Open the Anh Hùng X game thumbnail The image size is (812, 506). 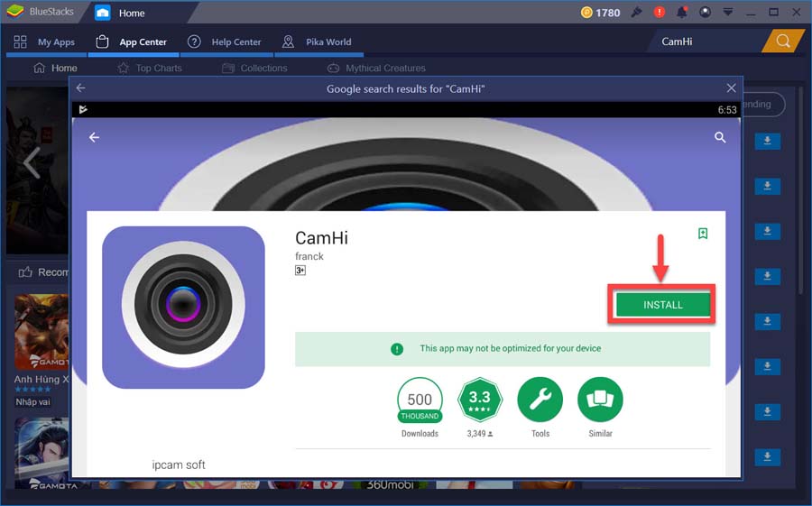tap(42, 331)
